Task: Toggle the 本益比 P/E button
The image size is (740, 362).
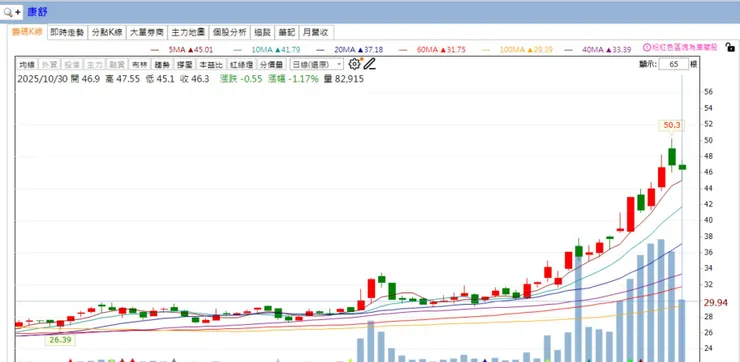Action: pyautogui.click(x=210, y=65)
